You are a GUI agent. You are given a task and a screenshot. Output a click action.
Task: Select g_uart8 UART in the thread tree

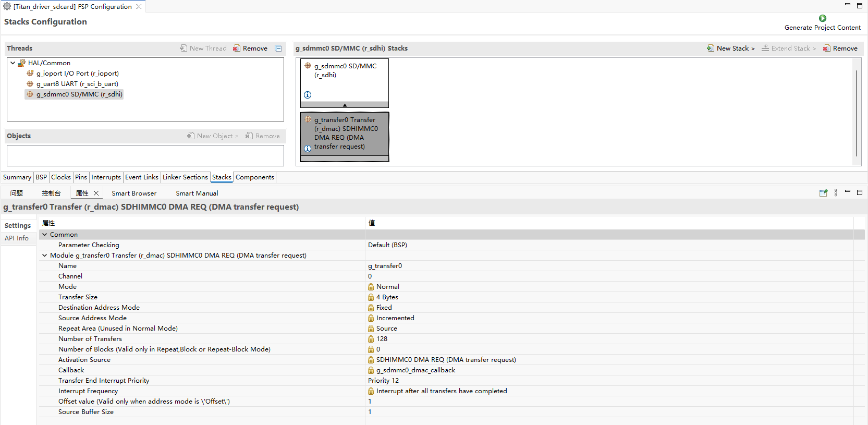pyautogui.click(x=77, y=84)
